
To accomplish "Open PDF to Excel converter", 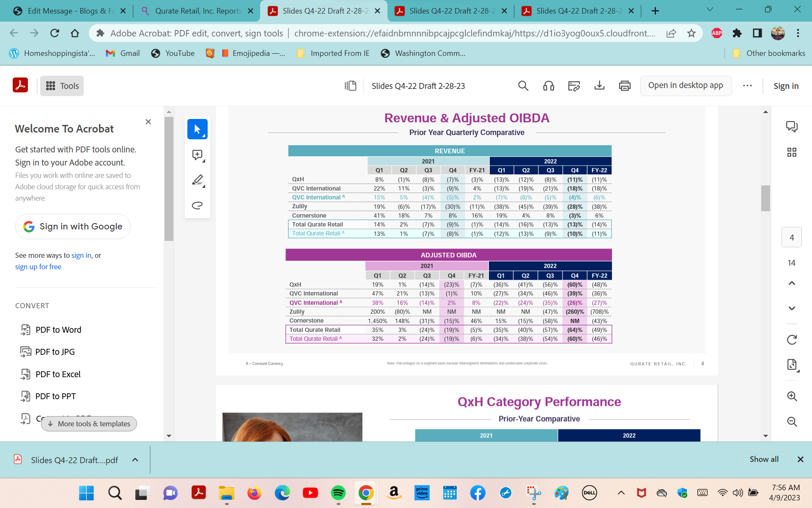I will [x=58, y=374].
